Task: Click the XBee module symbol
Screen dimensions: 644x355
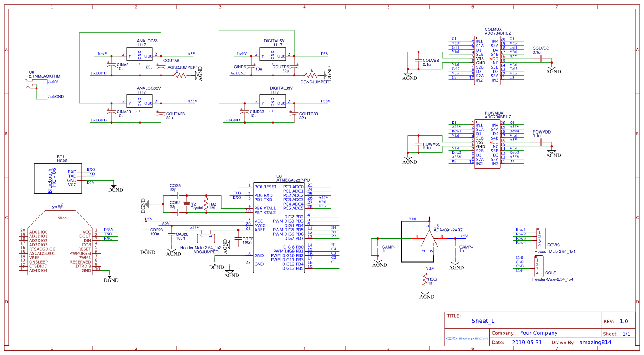Action: point(60,245)
